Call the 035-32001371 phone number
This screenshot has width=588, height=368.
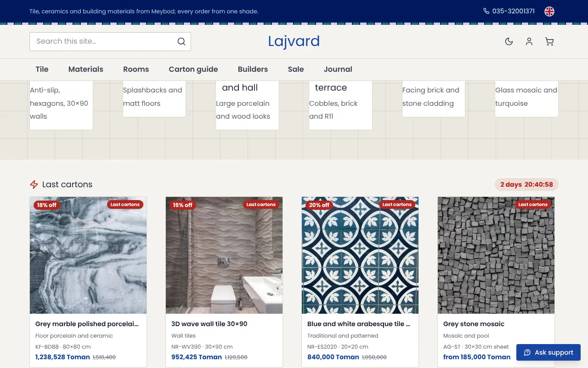pyautogui.click(x=514, y=11)
